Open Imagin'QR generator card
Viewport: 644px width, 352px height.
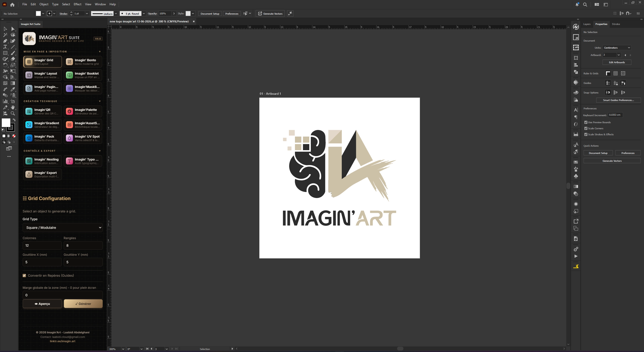(42, 111)
